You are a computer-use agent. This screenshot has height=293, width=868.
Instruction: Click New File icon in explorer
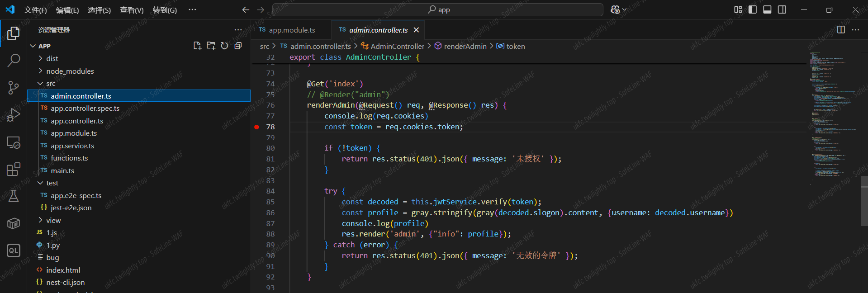[x=197, y=46]
